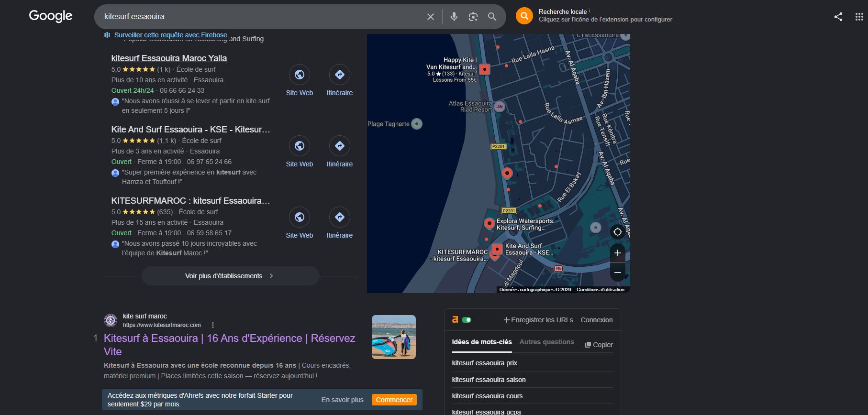Get Itinéraire for kitesurf Essaouira Maroc Yalla
Viewport: 868px width, 415px height.
[x=340, y=80]
